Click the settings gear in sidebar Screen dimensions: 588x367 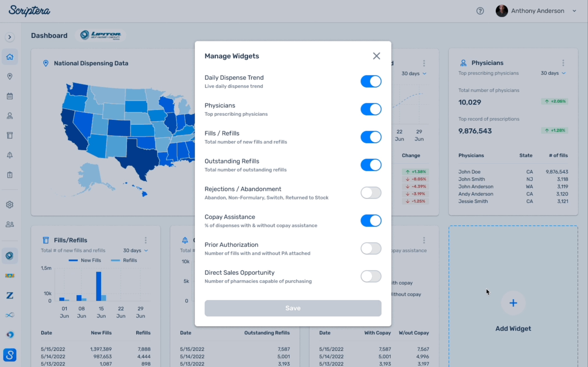pyautogui.click(x=10, y=205)
